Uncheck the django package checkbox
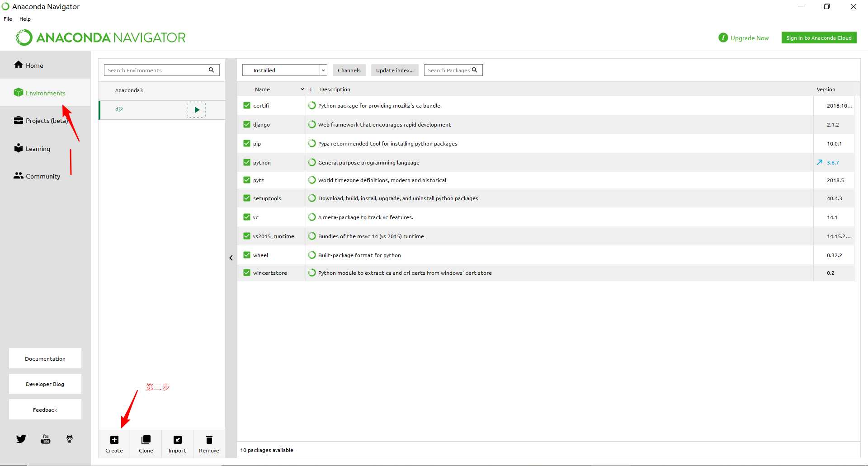This screenshot has width=868, height=466. click(x=247, y=124)
